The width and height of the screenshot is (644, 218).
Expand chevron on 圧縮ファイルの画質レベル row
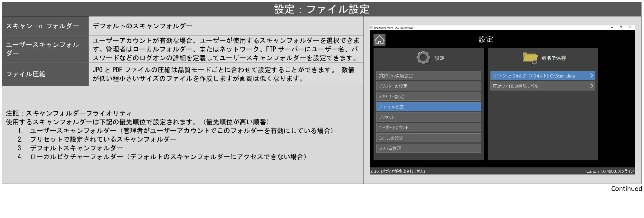591,86
